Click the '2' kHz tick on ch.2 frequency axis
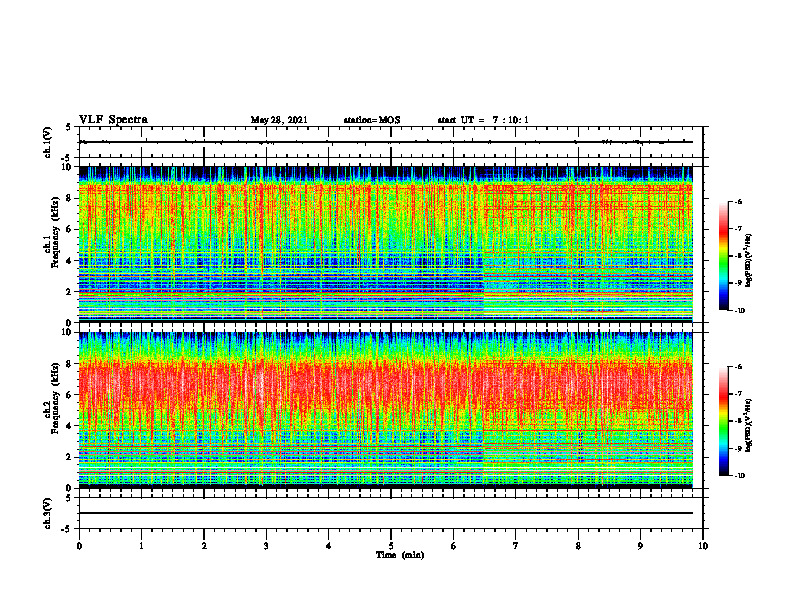 [x=70, y=457]
